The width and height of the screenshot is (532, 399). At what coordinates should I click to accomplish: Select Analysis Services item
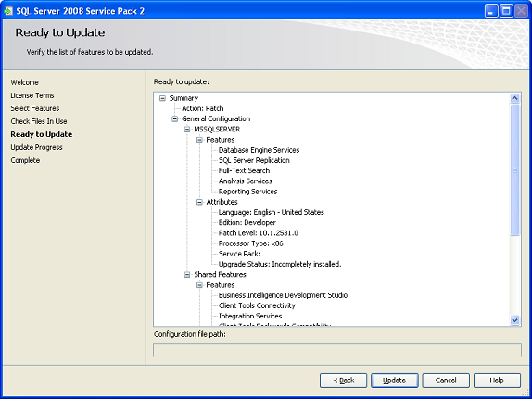246,181
